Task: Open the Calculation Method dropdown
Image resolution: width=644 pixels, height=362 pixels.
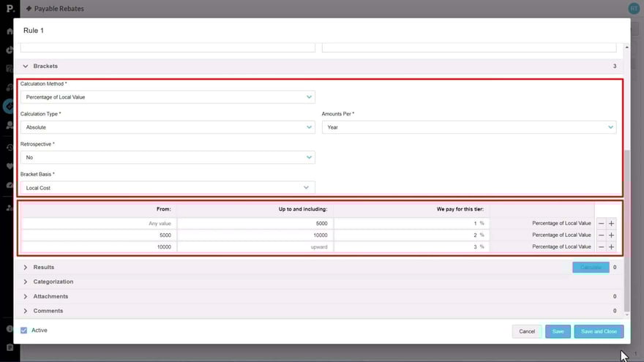Action: tap(168, 97)
